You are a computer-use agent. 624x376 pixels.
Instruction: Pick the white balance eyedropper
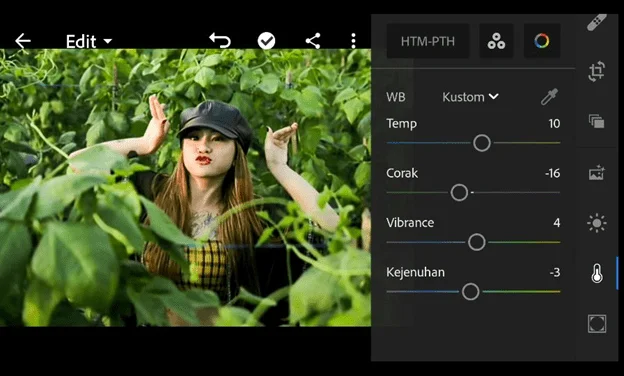pyautogui.click(x=549, y=97)
